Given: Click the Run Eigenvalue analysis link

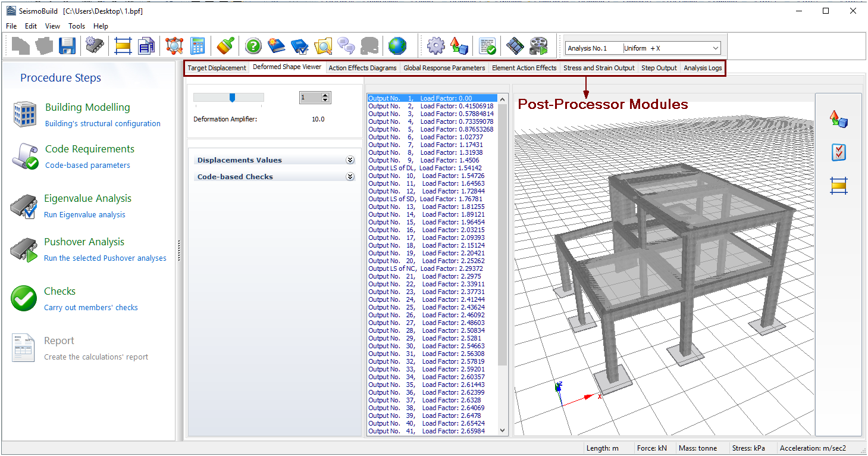Looking at the screenshot, I should (x=84, y=215).
